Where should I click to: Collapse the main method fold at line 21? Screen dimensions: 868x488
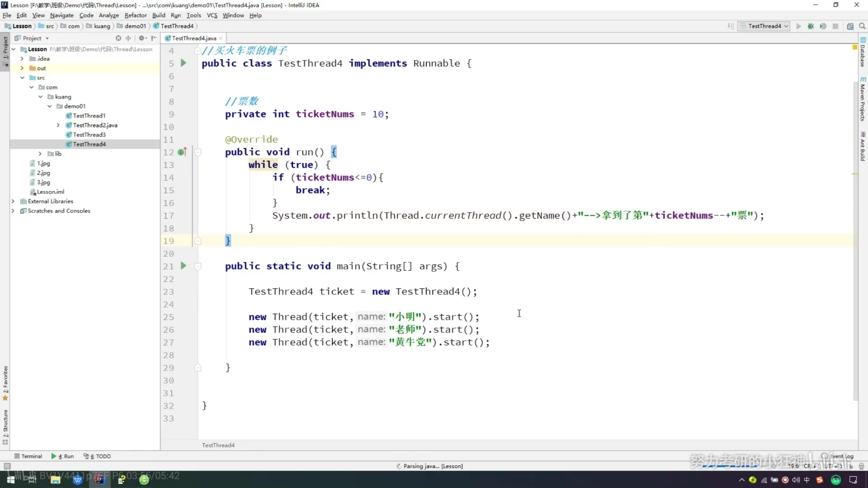click(198, 266)
